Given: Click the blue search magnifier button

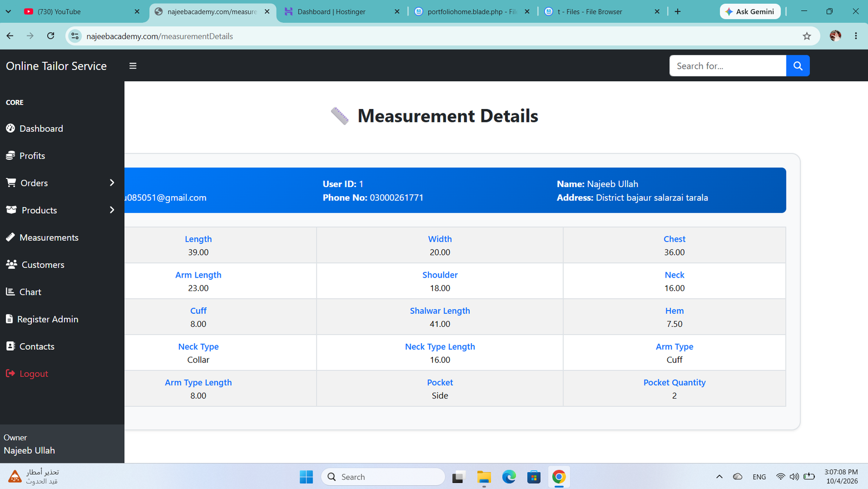Looking at the screenshot, I should (x=797, y=66).
